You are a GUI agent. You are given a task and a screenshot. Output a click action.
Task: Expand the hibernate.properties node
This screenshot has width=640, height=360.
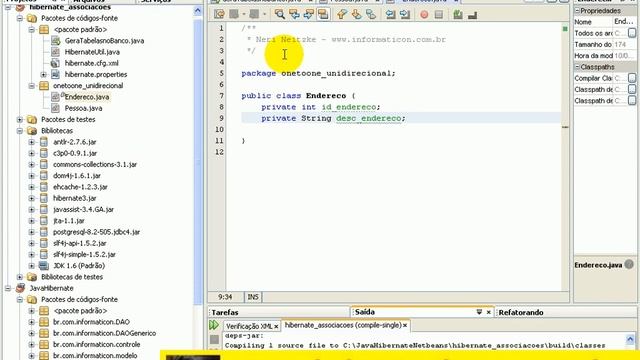(43, 75)
